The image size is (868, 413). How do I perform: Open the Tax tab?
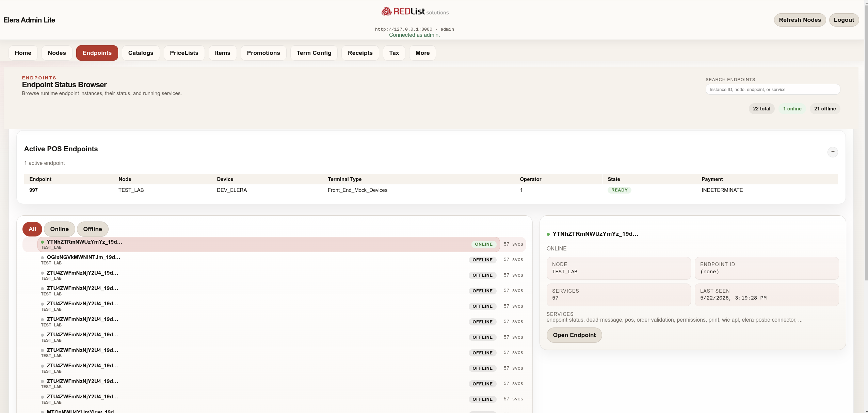point(394,53)
